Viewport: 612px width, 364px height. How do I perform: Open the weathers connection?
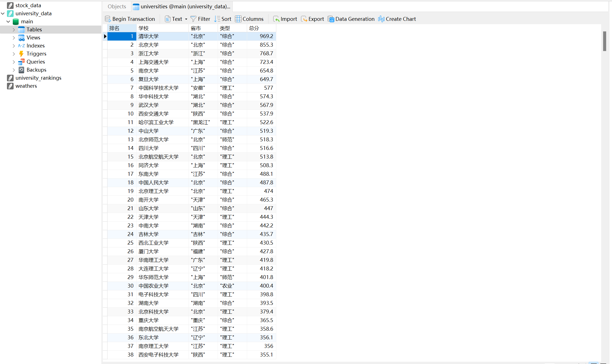tap(26, 86)
